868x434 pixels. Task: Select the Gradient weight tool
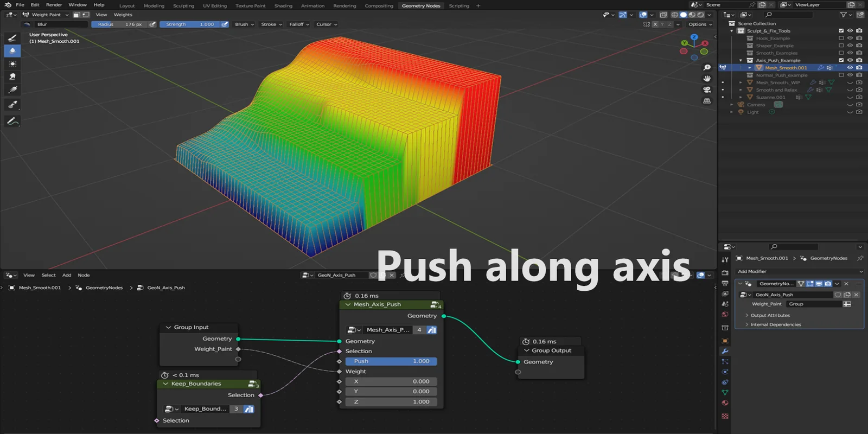coord(12,90)
